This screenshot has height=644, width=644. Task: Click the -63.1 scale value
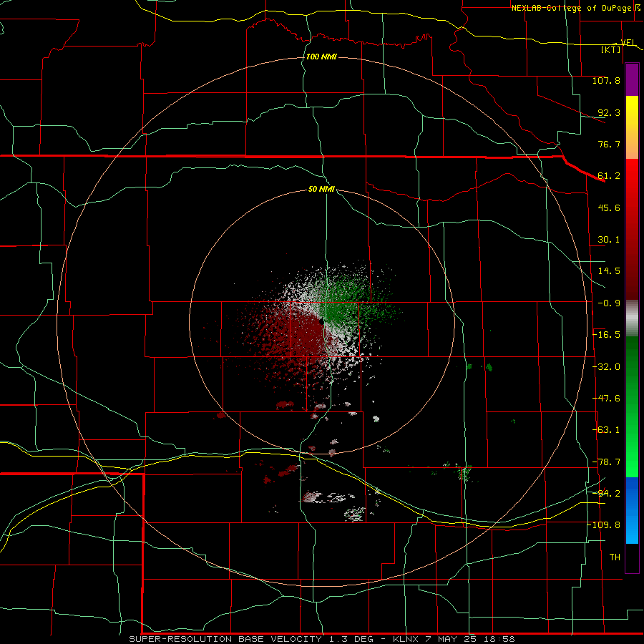click(606, 430)
